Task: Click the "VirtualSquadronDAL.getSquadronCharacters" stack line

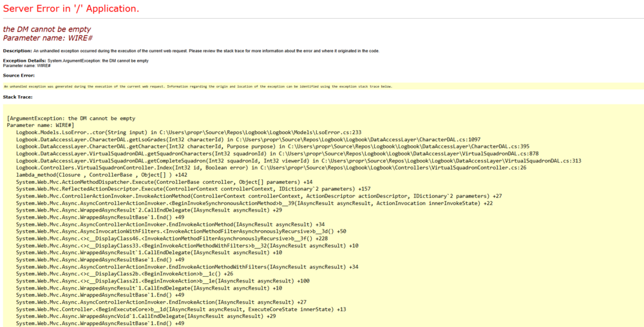Action: [x=277, y=154]
